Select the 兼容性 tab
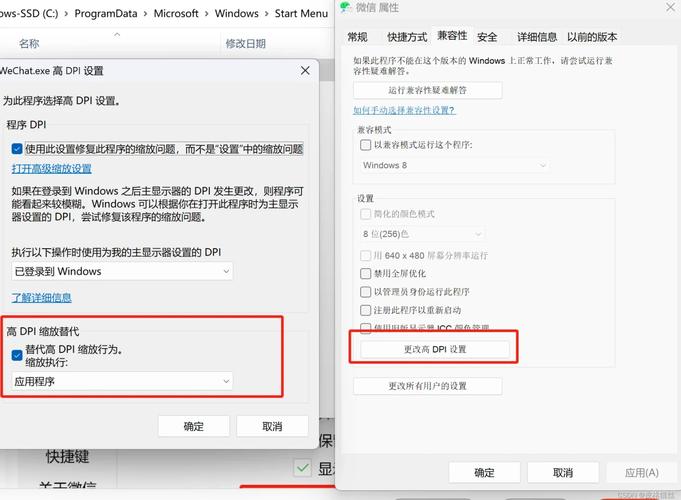This screenshot has width=681, height=500. click(x=452, y=36)
